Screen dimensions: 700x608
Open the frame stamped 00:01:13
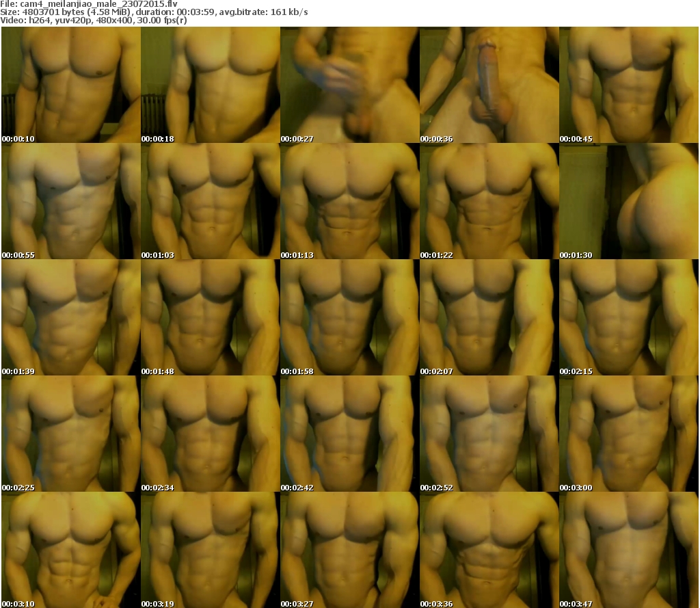point(349,201)
